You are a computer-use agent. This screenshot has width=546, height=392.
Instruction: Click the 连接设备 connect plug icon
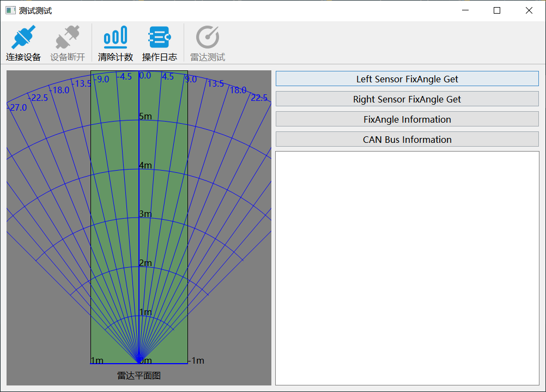click(x=23, y=37)
